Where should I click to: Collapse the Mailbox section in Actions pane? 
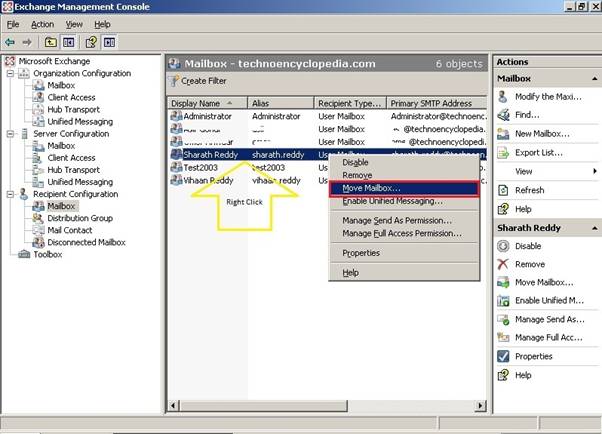point(594,79)
